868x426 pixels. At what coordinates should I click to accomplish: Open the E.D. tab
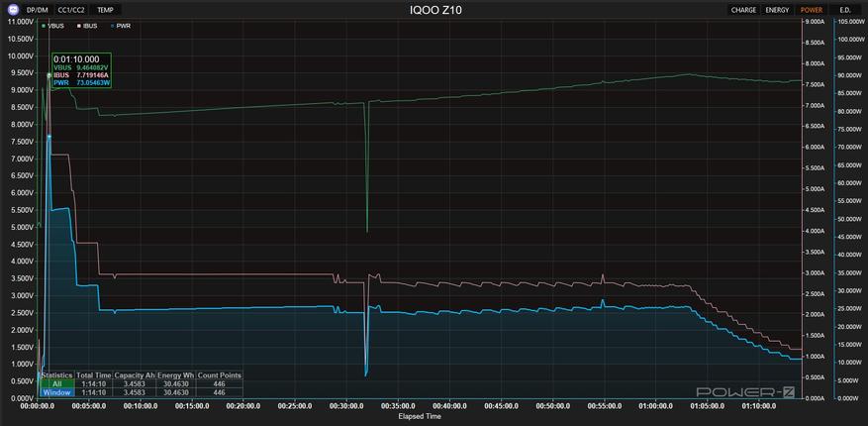point(845,10)
